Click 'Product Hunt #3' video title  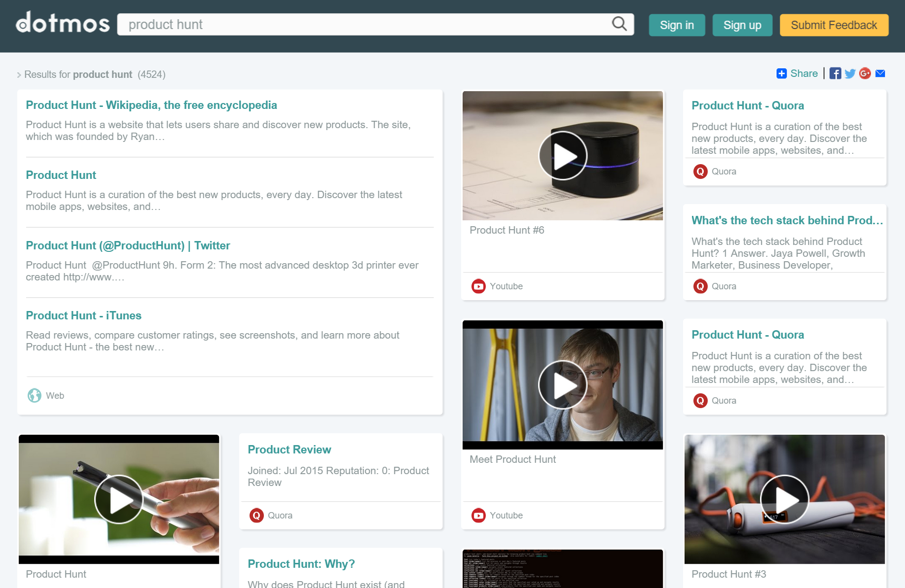click(728, 574)
